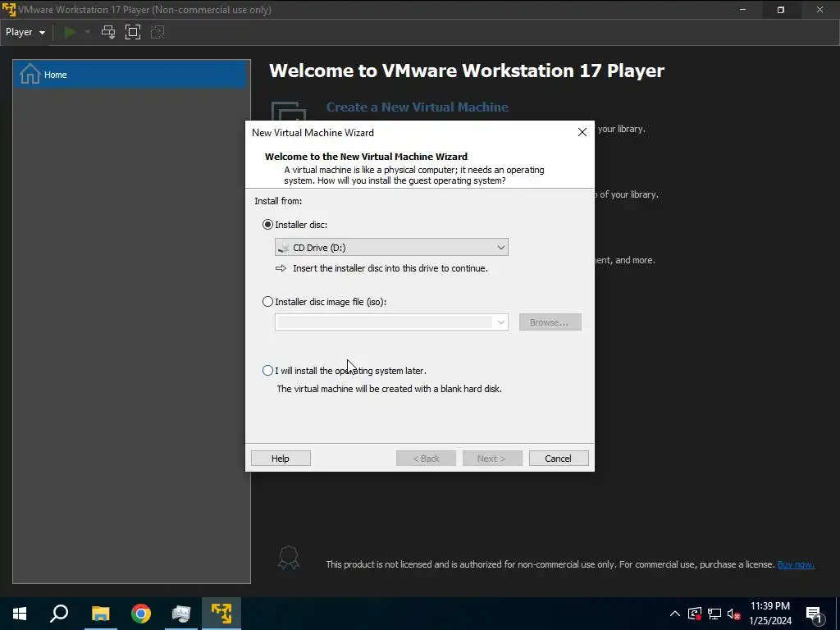
Task: Open the power options arrow beside play
Action: (x=88, y=32)
